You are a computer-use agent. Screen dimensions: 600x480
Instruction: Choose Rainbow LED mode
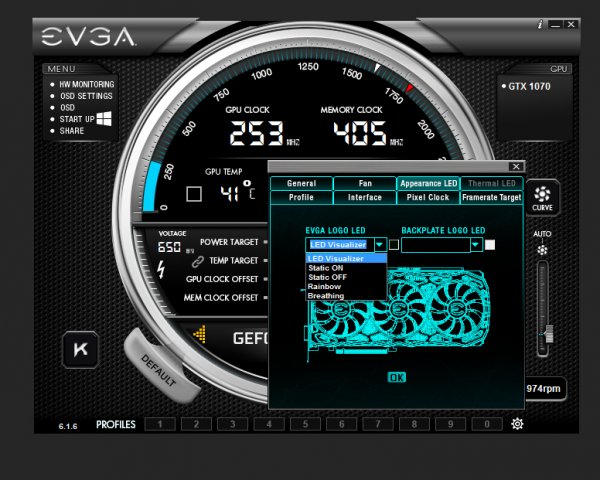click(346, 286)
